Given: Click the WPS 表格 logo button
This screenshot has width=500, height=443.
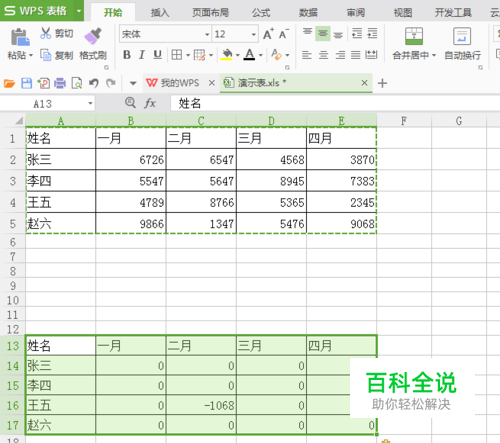Looking at the screenshot, I should coord(37,11).
